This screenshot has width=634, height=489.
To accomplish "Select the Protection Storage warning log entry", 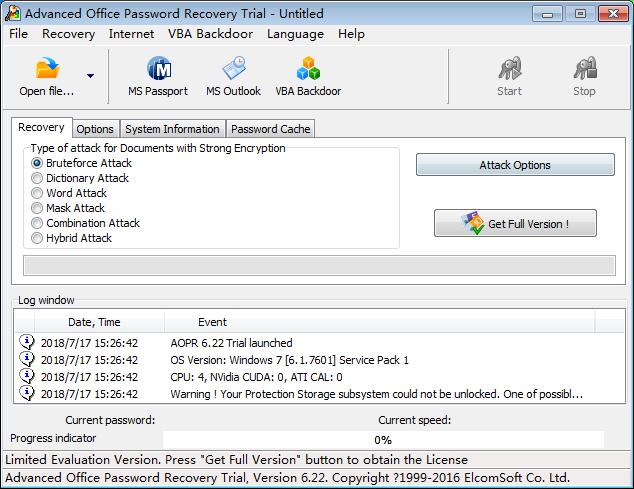I will pos(319,394).
